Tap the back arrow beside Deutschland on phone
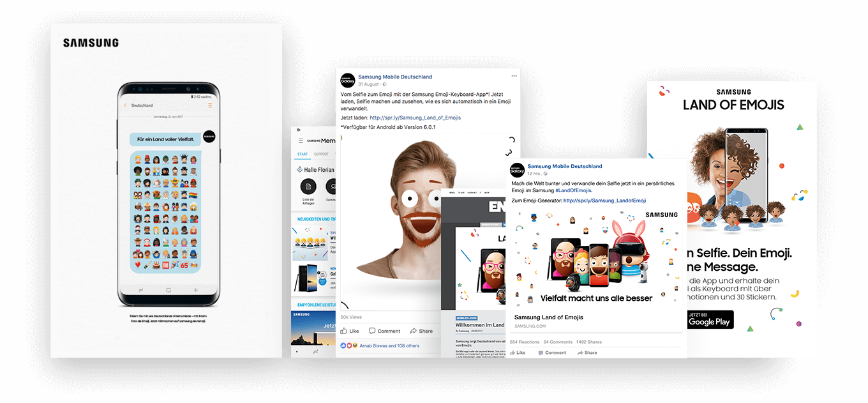The height and width of the screenshot is (403, 868). [x=125, y=105]
